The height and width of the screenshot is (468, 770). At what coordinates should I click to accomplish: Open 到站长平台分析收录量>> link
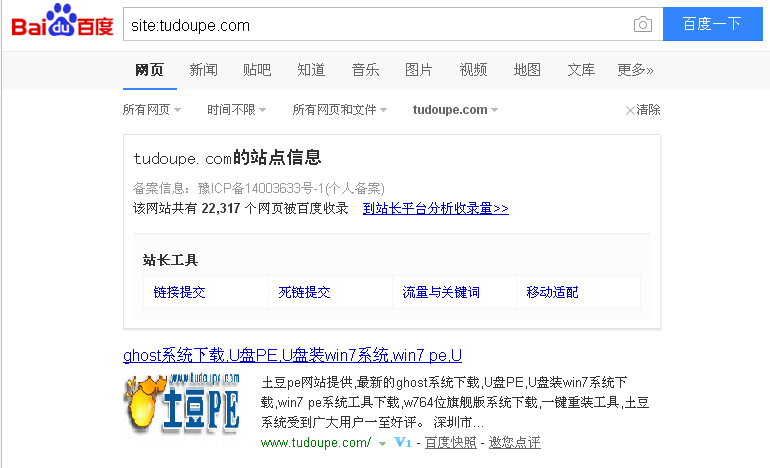436,209
